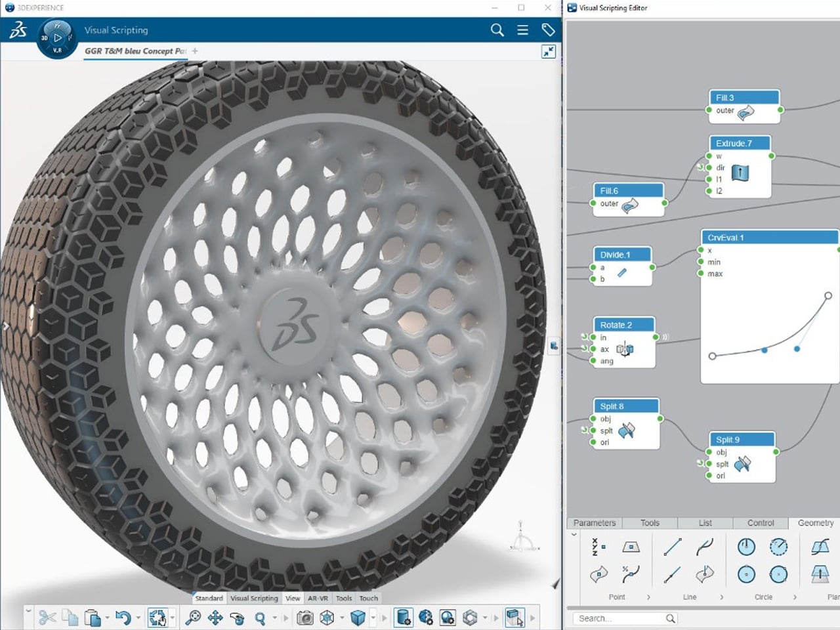Click the Undo arrow icon
The image size is (840, 630).
[x=122, y=618]
